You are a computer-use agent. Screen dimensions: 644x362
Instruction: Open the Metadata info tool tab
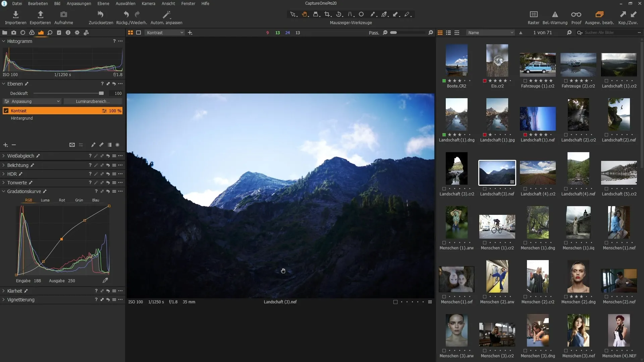(68, 33)
